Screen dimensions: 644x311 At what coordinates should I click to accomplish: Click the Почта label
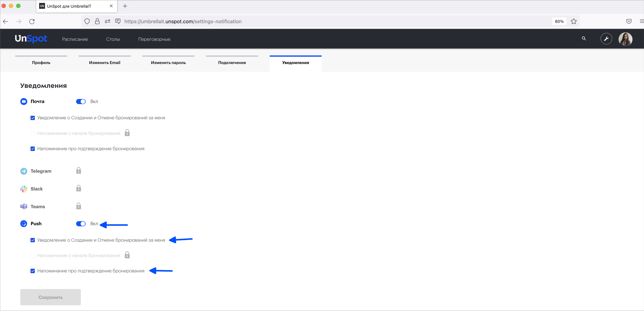tap(38, 102)
